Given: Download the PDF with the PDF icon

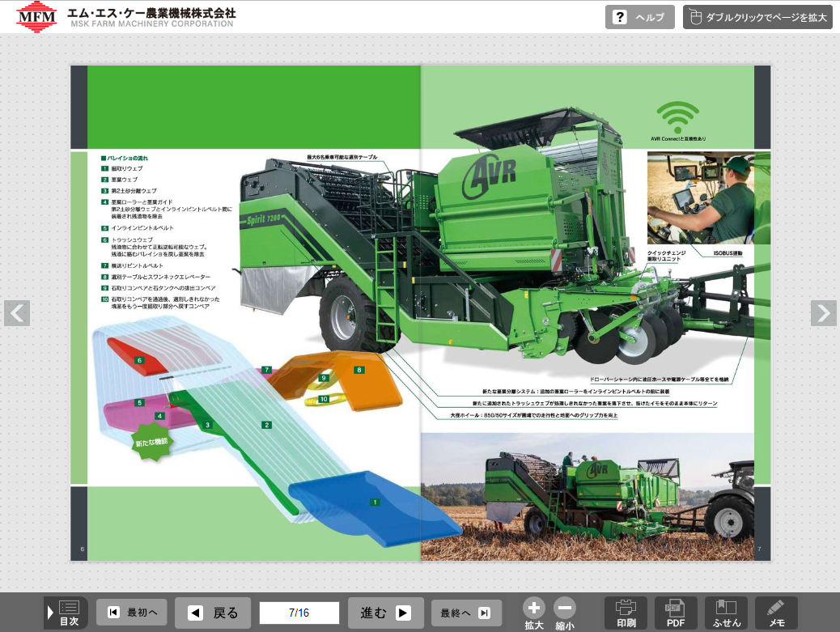Looking at the screenshot, I should click(x=676, y=613).
